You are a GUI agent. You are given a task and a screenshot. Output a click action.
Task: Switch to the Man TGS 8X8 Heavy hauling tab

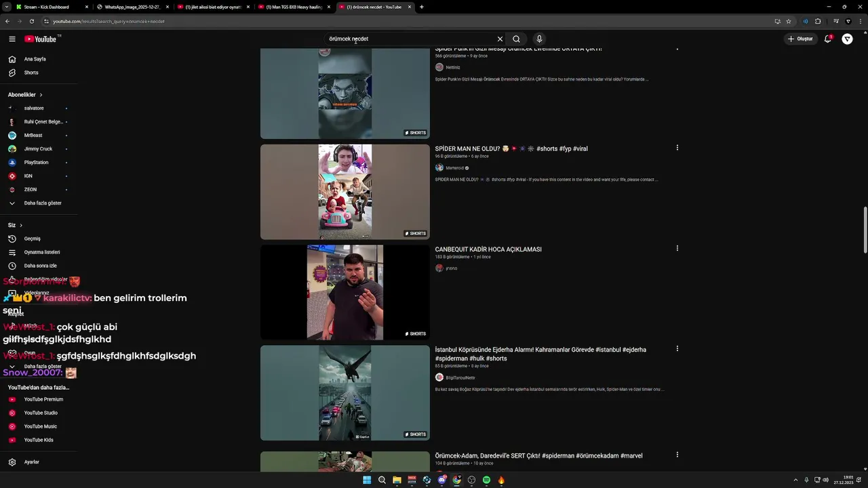pyautogui.click(x=294, y=7)
